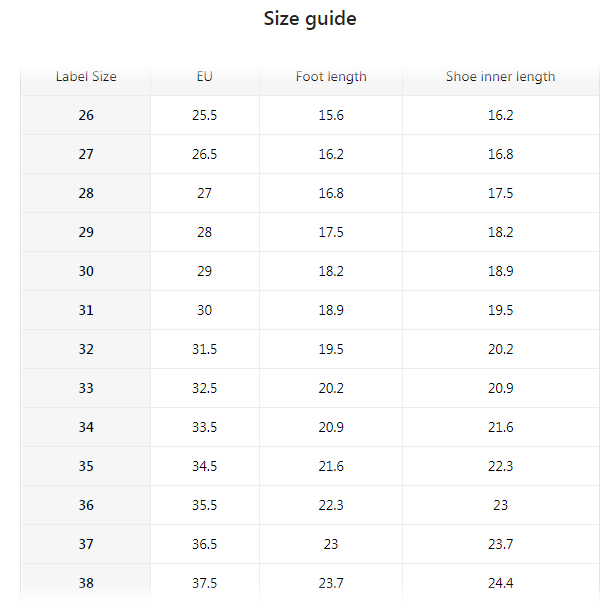Screen dimensions: 607x604
Task: Select foot length for label size 31
Action: point(331,311)
